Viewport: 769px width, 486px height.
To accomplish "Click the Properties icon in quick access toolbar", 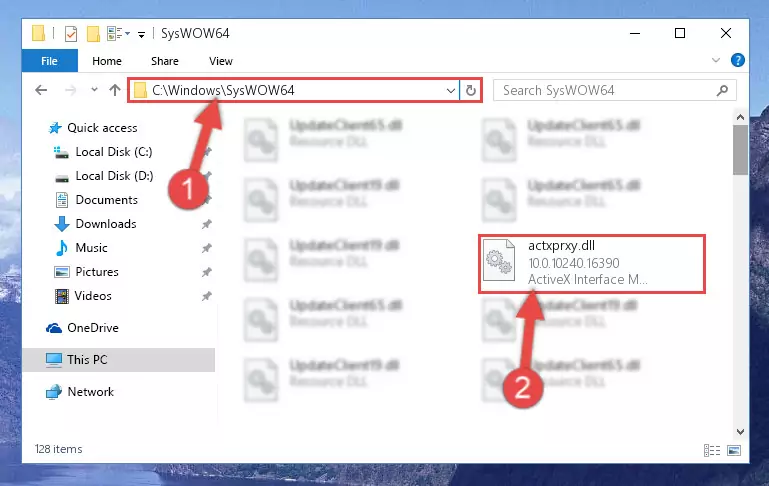I will click(71, 34).
